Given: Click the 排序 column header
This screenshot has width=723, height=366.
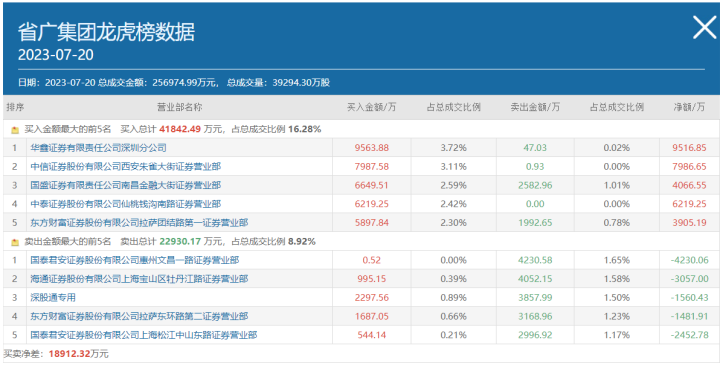Looking at the screenshot, I should (x=15, y=107).
